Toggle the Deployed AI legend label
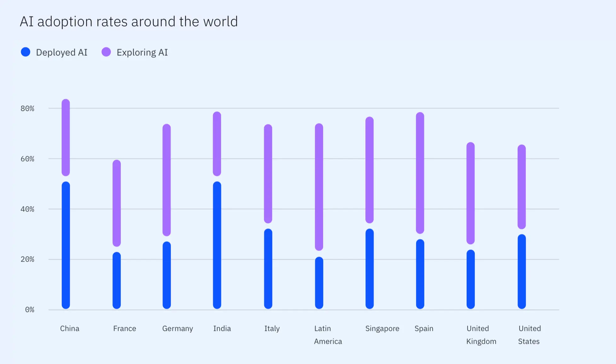The height and width of the screenshot is (364, 616). coord(62,52)
